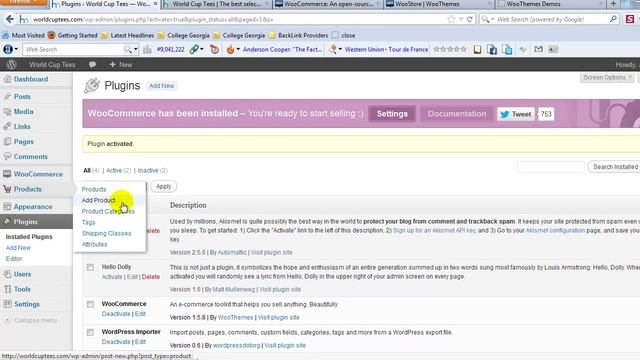The image size is (640, 360).
Task: Open Comments in the admin sidebar
Action: tap(31, 157)
